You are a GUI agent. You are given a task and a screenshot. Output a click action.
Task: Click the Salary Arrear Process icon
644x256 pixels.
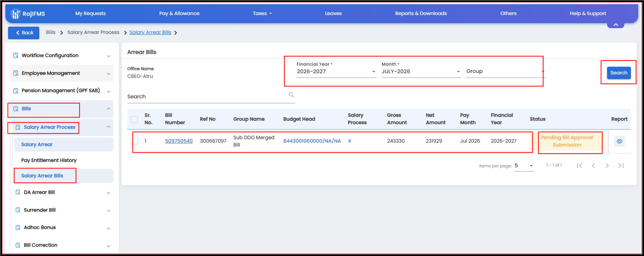coord(18,127)
